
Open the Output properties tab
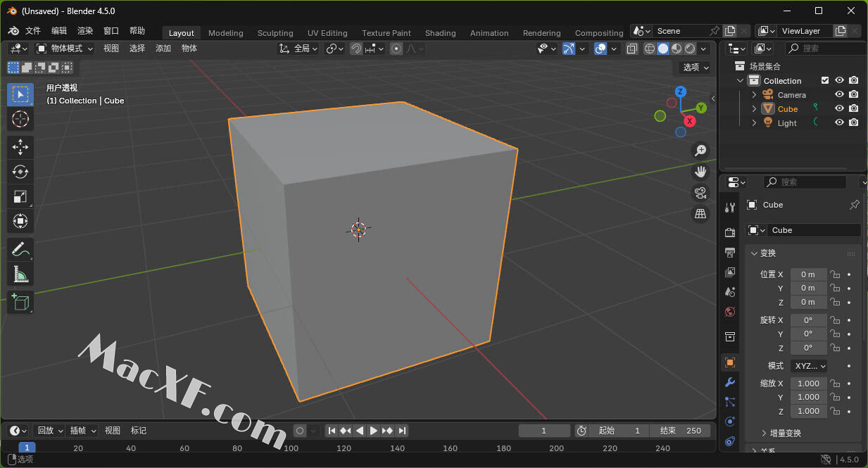(730, 252)
